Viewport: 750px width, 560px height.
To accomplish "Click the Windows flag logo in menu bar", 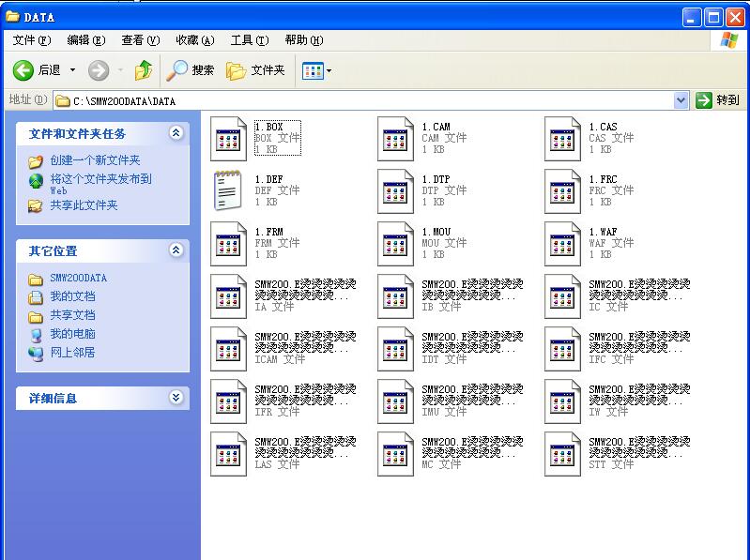I will point(728,40).
